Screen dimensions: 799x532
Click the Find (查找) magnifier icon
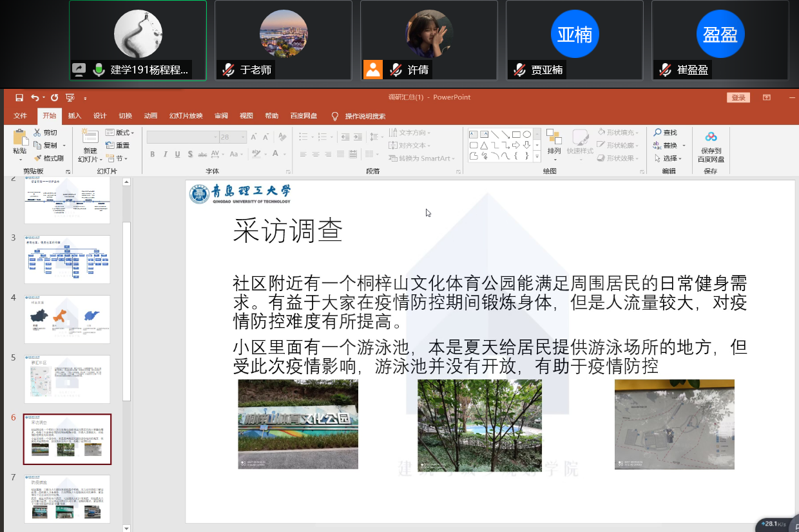point(658,133)
